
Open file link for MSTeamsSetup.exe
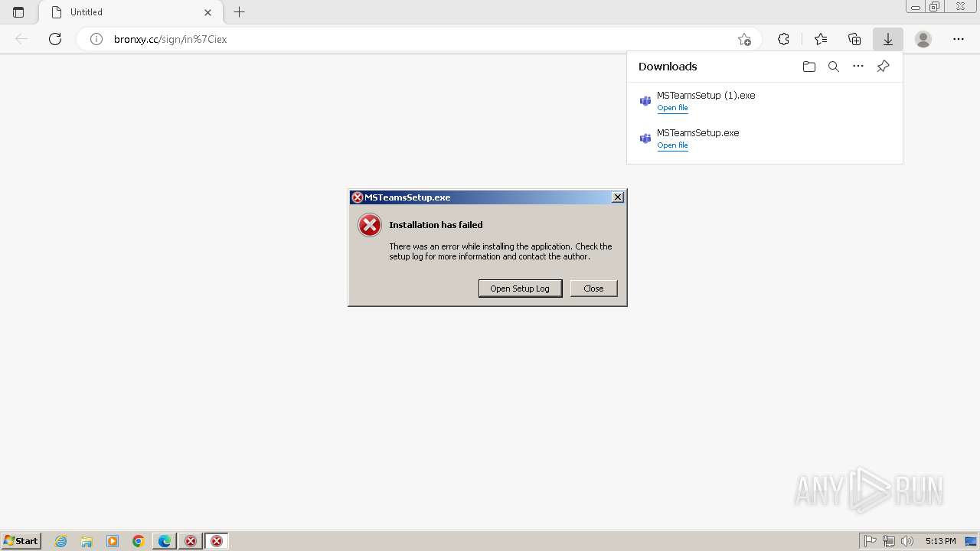point(672,145)
